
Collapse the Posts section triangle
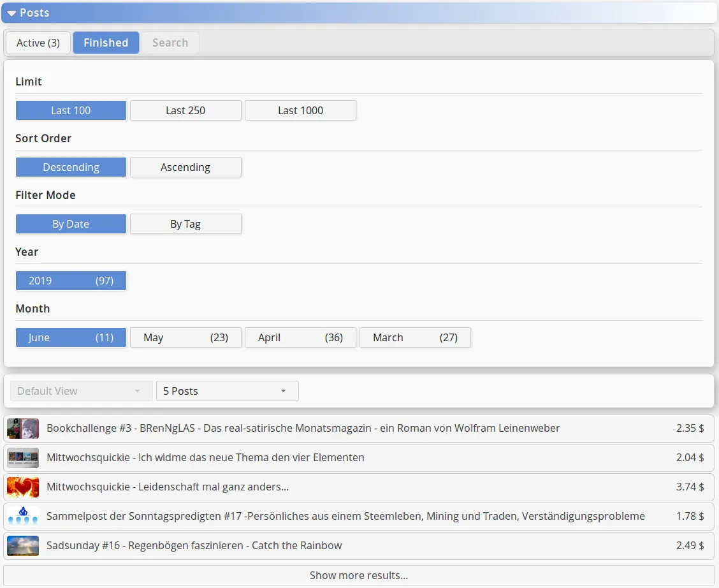tap(11, 13)
